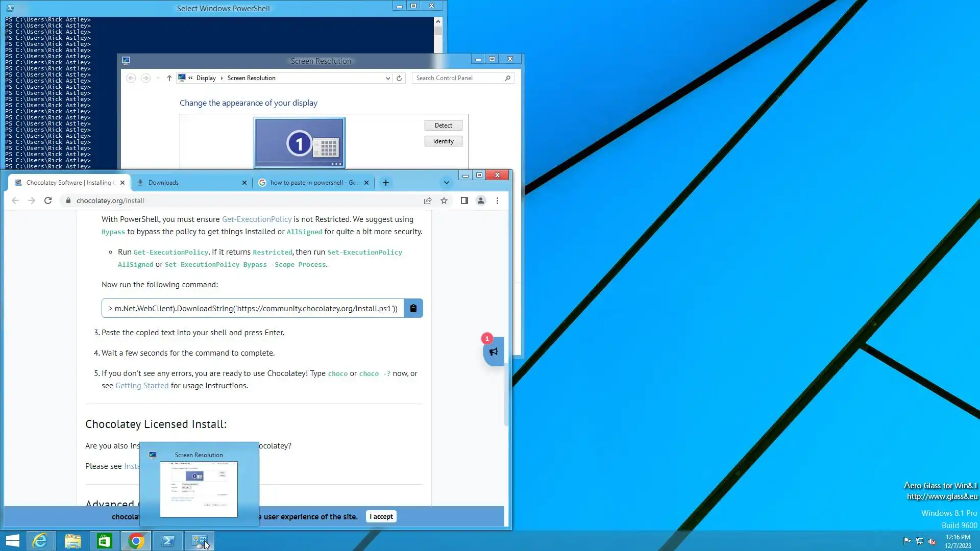The height and width of the screenshot is (551, 980).
Task: Expand Control Panel address bar dropdown
Action: pos(388,78)
